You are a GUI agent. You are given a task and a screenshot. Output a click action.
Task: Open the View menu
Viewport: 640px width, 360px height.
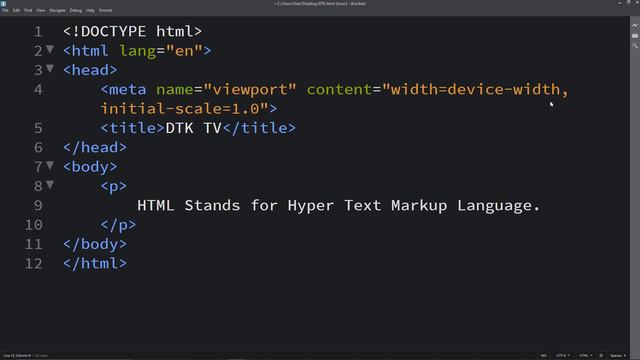pyautogui.click(x=41, y=10)
